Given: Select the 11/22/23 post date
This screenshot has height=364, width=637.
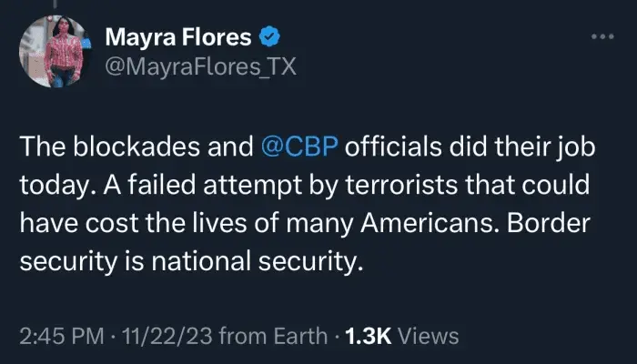Looking at the screenshot, I should coord(160,336).
